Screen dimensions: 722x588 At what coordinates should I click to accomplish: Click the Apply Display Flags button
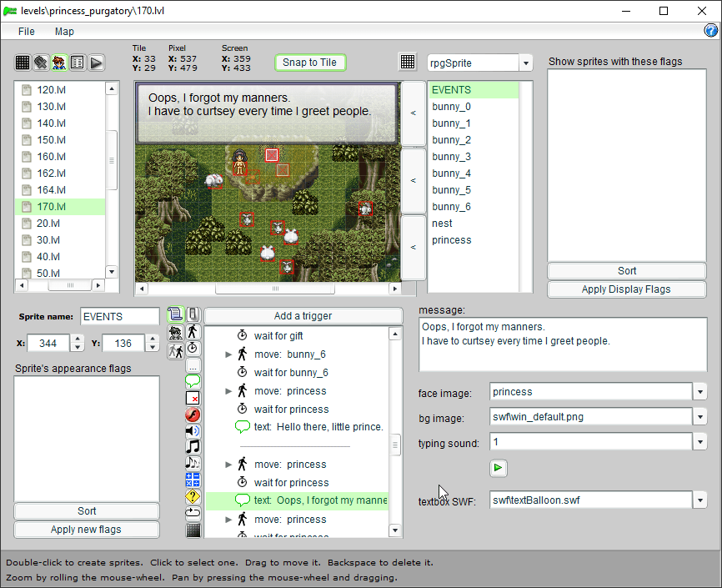pos(626,289)
